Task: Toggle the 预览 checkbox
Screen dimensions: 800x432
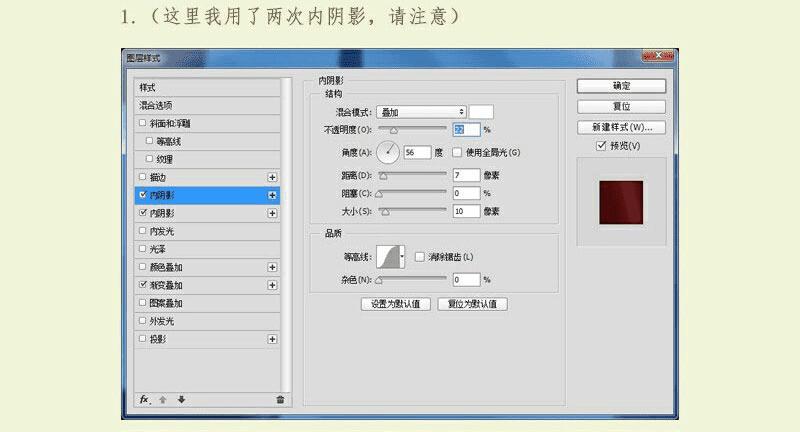Action: click(601, 146)
